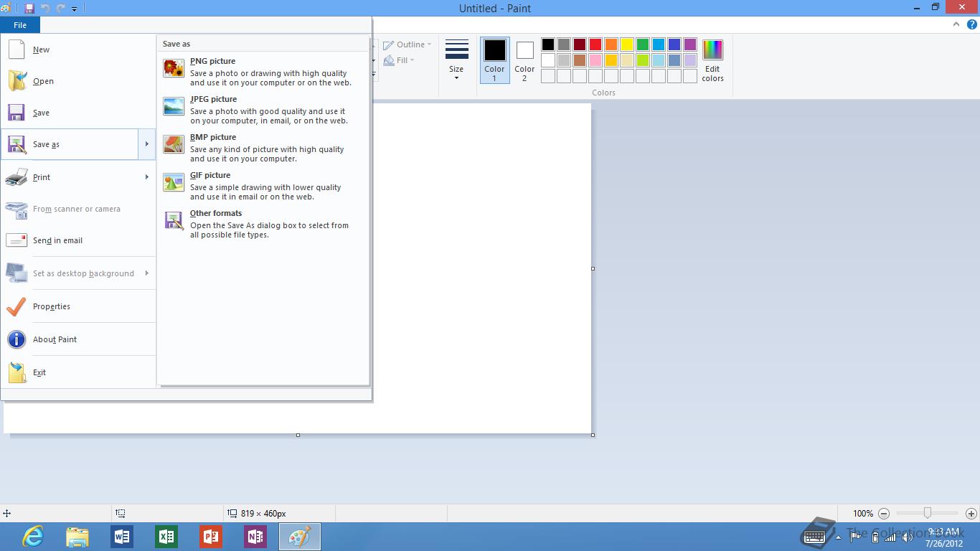Click the Action Center flag icon
Viewport: 980px width, 551px height.
[855, 537]
